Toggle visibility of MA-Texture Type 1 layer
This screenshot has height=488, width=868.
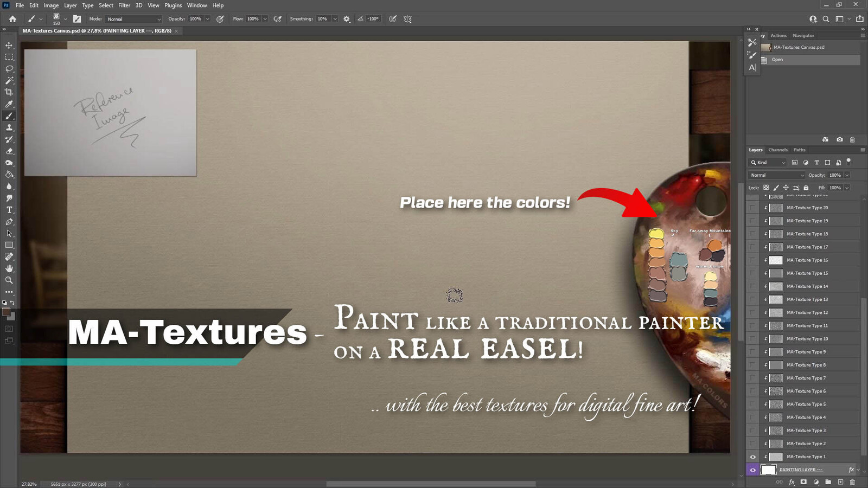click(752, 457)
